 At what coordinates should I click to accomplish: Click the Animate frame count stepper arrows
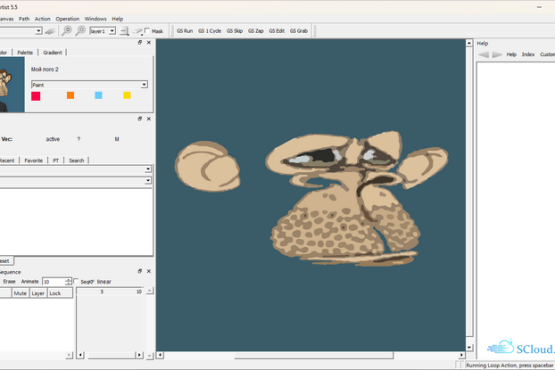(x=69, y=282)
